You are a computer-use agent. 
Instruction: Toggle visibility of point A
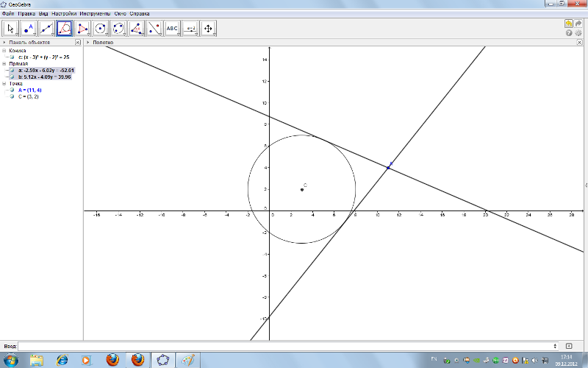(x=12, y=90)
